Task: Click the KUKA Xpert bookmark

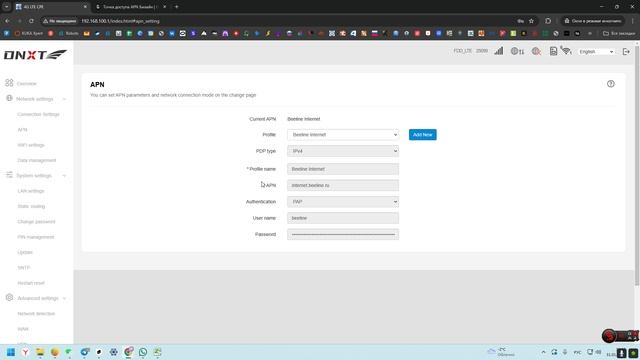Action: point(29,33)
